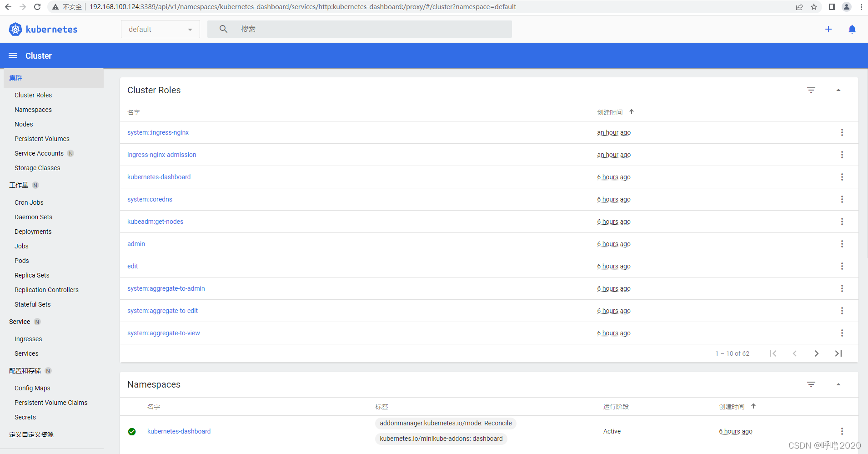Select Storage Classes in sidebar
Viewport: 868px width, 454px height.
(37, 168)
